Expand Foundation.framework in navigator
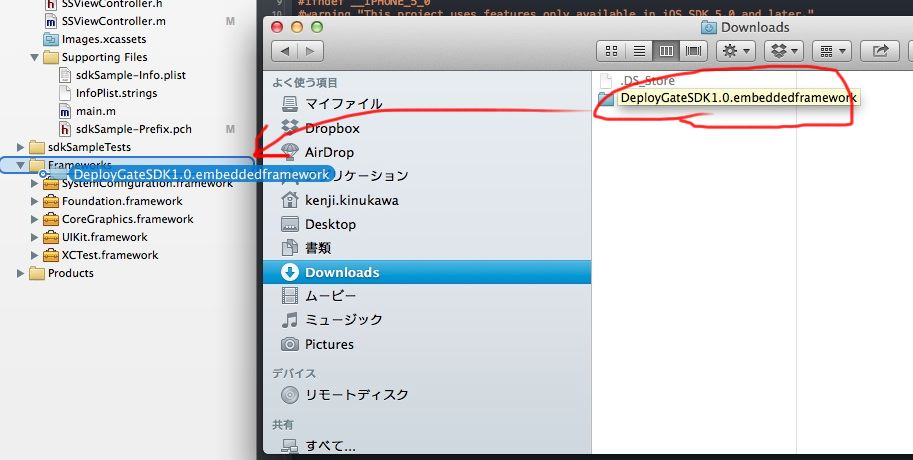The image size is (913, 460). click(34, 201)
